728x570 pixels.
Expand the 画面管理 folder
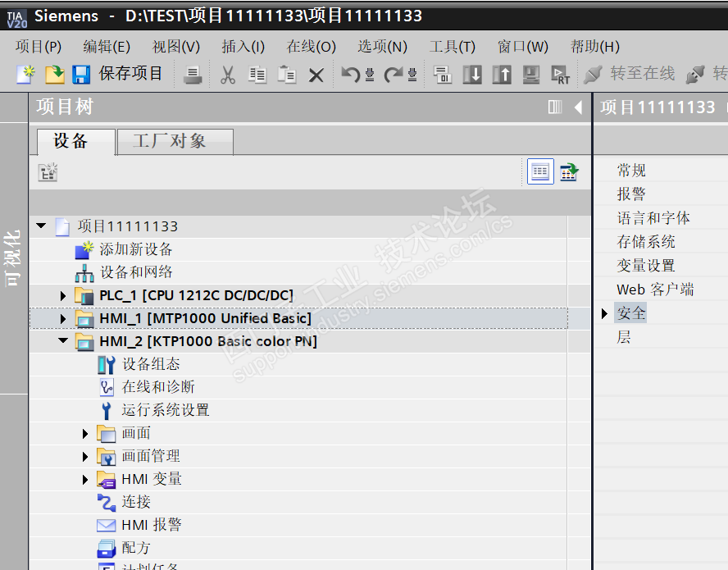[x=85, y=457]
